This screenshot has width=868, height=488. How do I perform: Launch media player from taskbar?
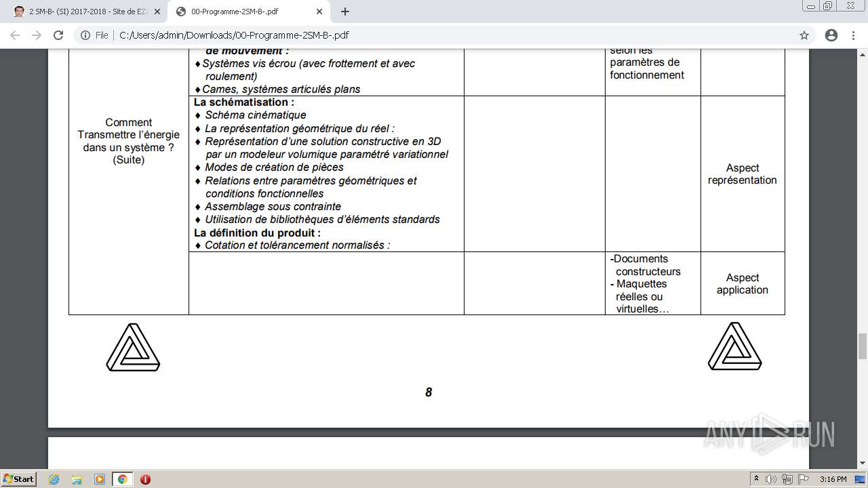(100, 479)
